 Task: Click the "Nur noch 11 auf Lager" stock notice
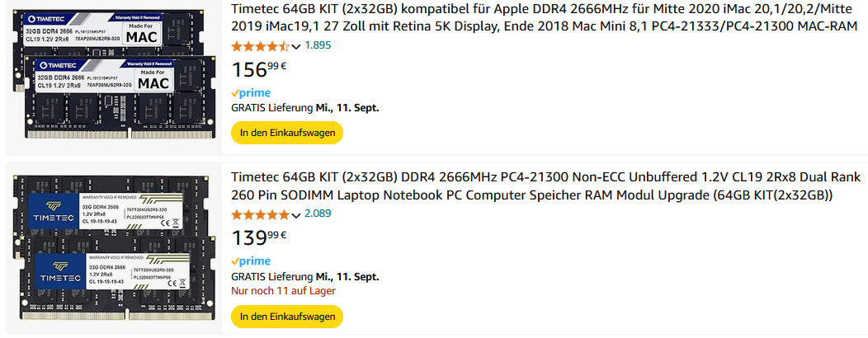click(x=283, y=291)
